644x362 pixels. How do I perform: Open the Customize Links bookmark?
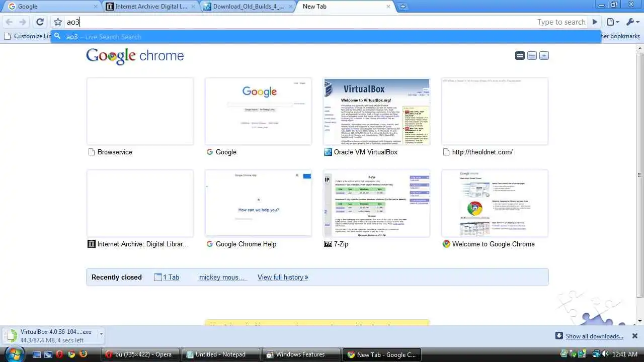coord(28,36)
